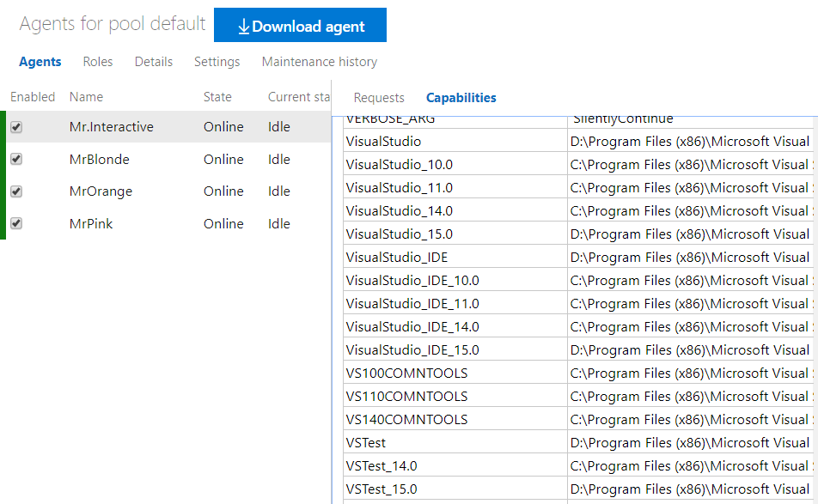
Task: Click the VSTest_15.0 capability name
Action: pyautogui.click(x=382, y=489)
